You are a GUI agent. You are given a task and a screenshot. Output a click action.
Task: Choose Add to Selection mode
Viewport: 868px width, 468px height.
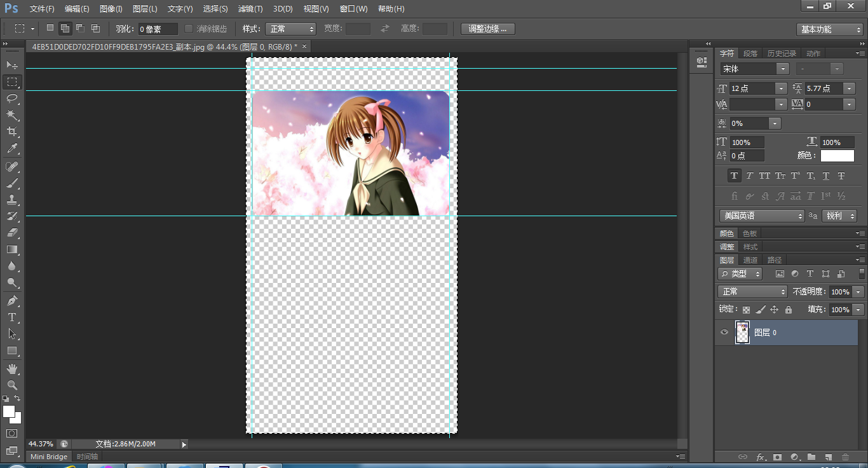(65, 29)
